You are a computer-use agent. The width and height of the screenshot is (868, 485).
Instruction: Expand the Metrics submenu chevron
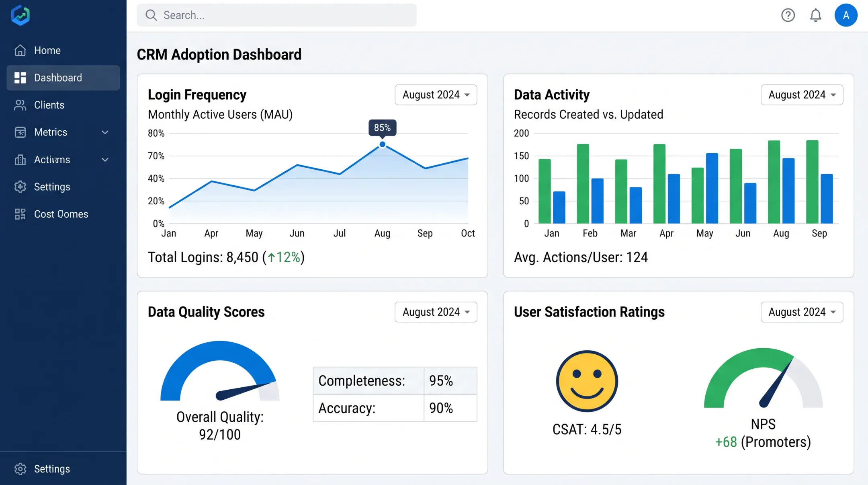pos(105,132)
